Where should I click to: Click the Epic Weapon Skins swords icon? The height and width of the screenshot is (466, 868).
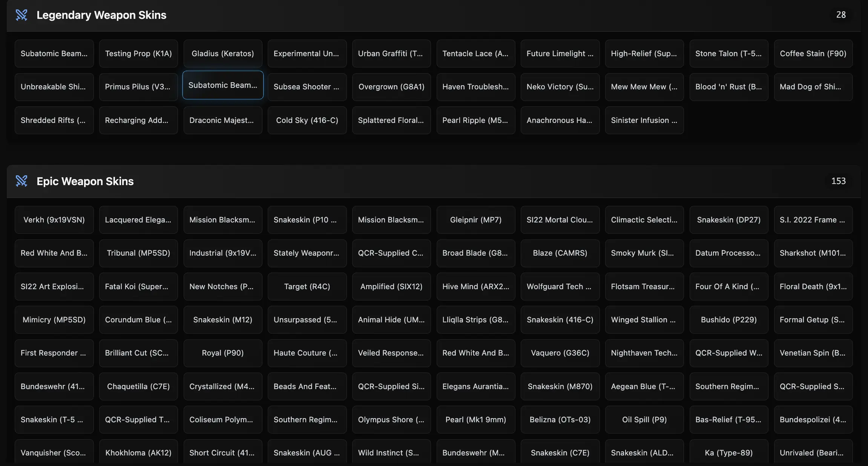21,181
